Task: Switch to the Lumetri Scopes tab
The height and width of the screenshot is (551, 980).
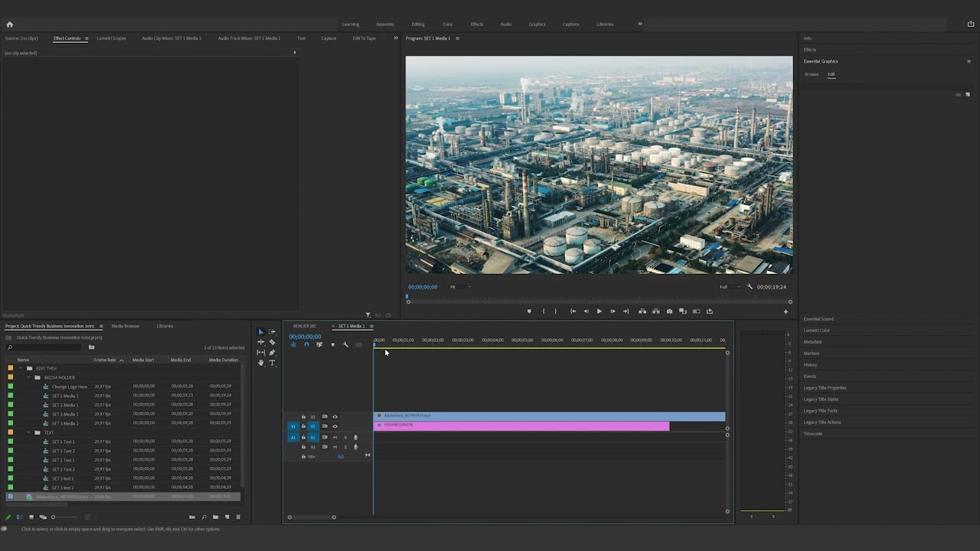Action: click(111, 38)
